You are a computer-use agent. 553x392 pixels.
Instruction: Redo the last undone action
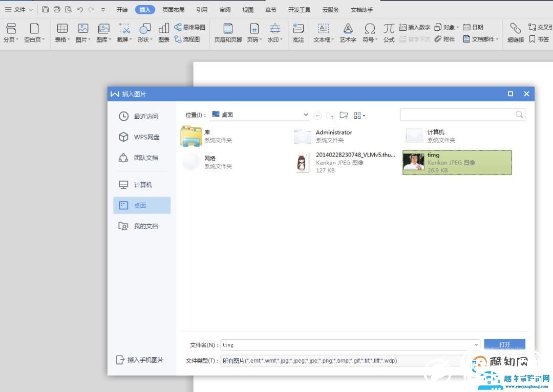(x=91, y=10)
